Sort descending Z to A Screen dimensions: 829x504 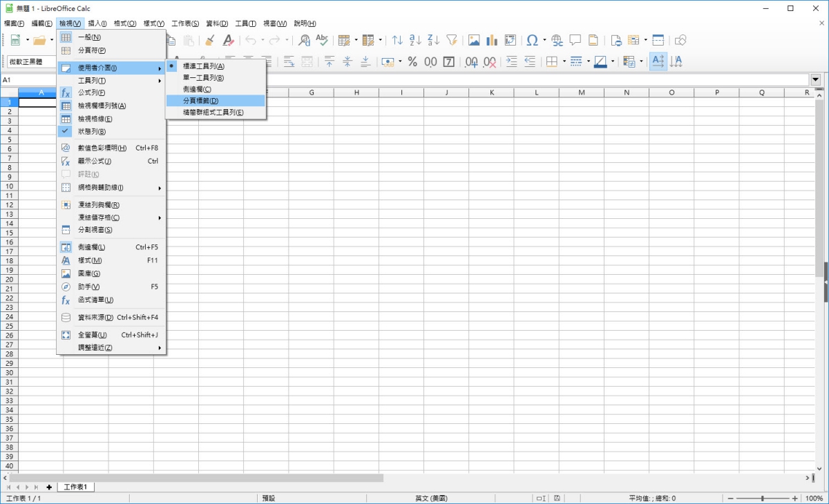tap(433, 40)
